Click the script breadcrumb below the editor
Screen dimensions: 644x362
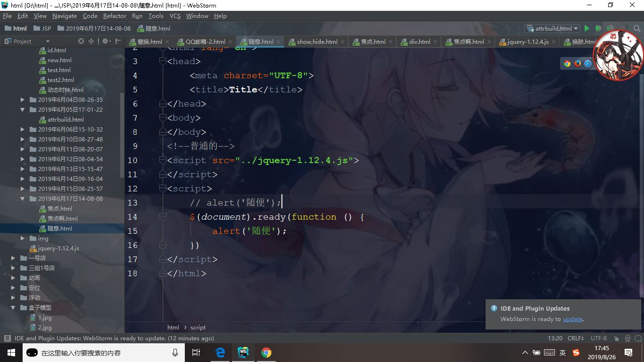198,327
